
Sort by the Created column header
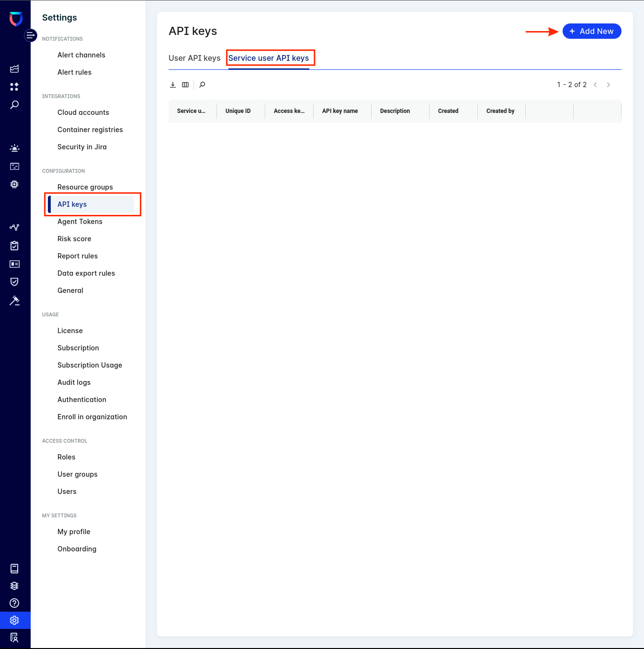coord(448,111)
